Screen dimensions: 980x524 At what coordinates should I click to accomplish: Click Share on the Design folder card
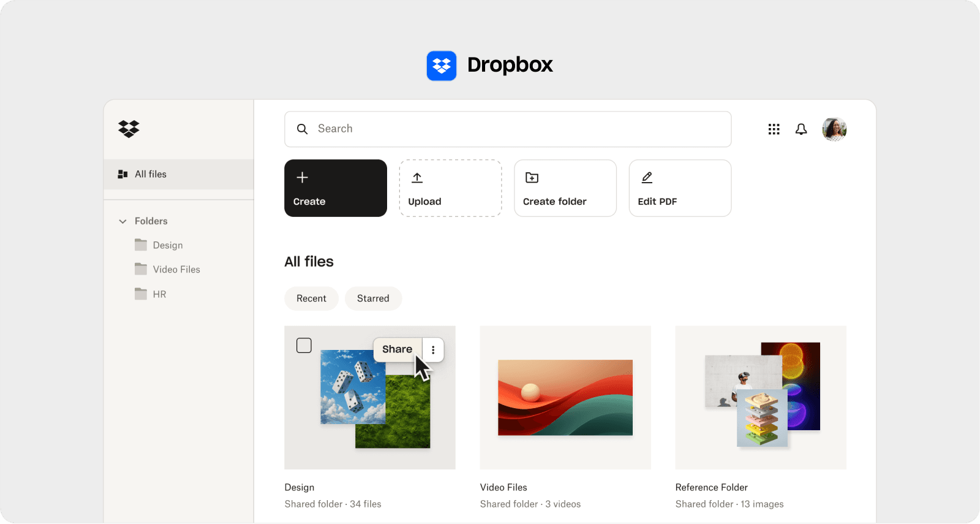coord(398,349)
